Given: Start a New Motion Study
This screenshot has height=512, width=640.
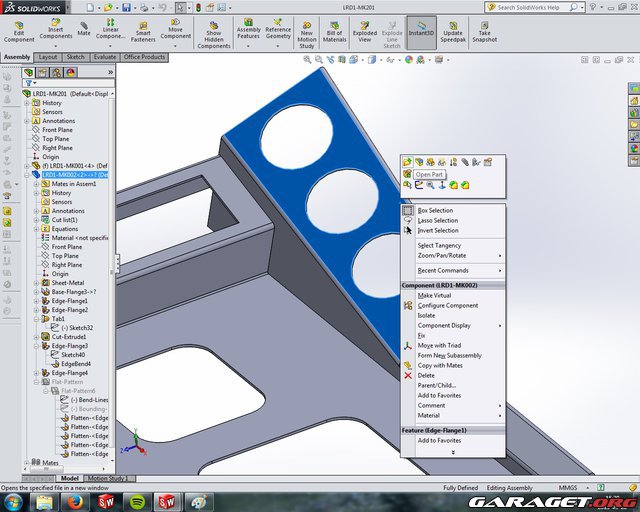Looking at the screenshot, I should pyautogui.click(x=307, y=32).
